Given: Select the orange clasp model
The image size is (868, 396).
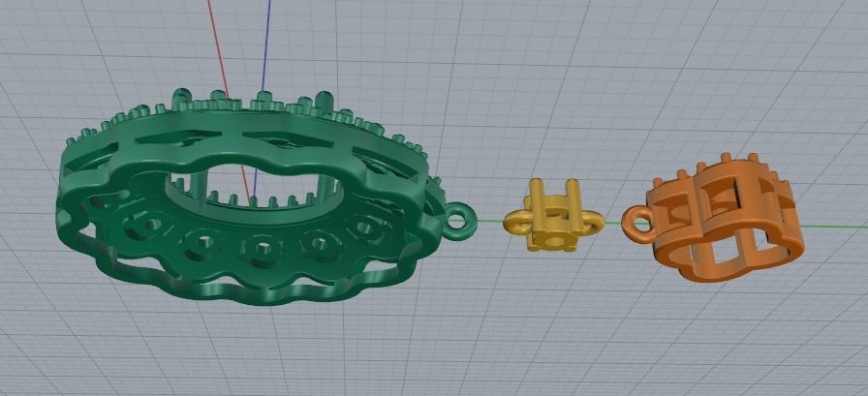Looking at the screenshot, I should [x=714, y=218].
